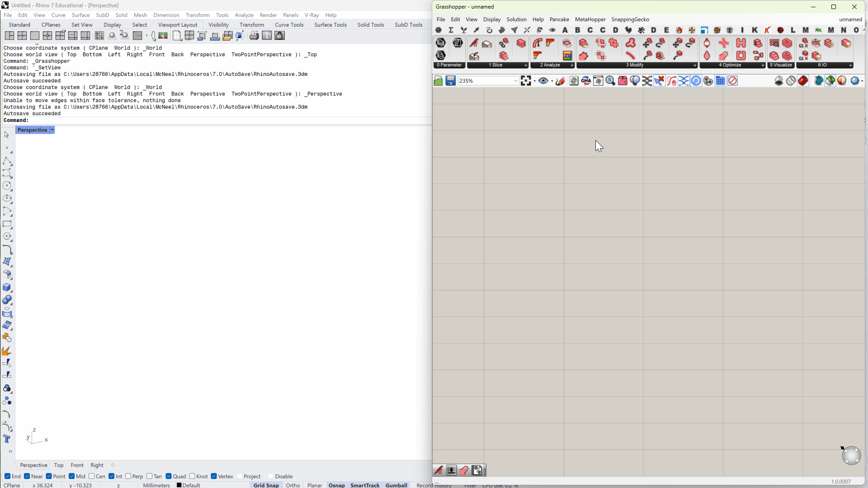Click the four viewports layout icon
This screenshot has height=488, width=868.
pos(22,36)
